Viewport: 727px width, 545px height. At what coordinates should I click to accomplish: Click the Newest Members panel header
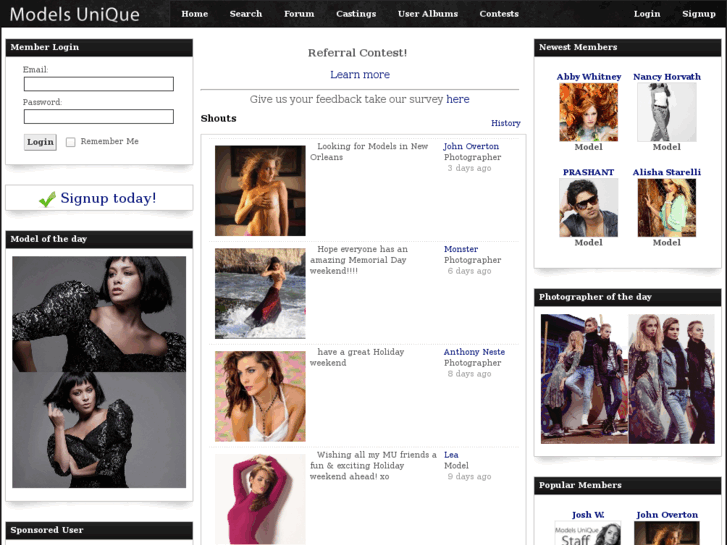pos(627,47)
